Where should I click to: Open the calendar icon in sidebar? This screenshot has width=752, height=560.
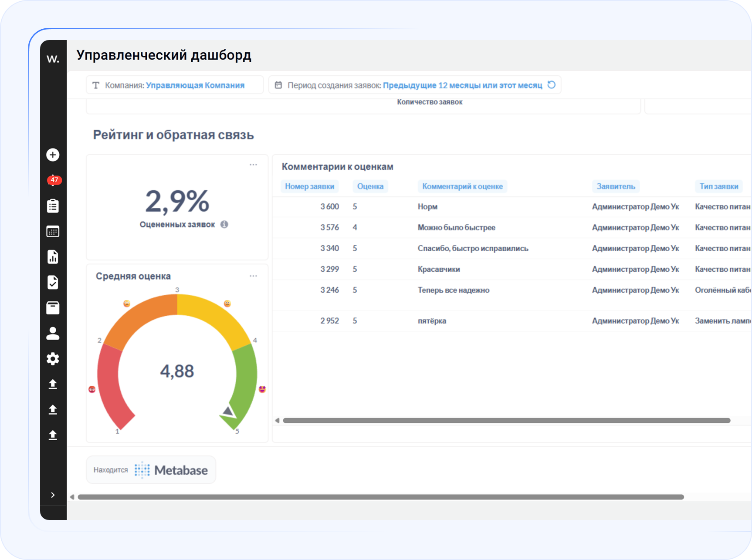[53, 232]
